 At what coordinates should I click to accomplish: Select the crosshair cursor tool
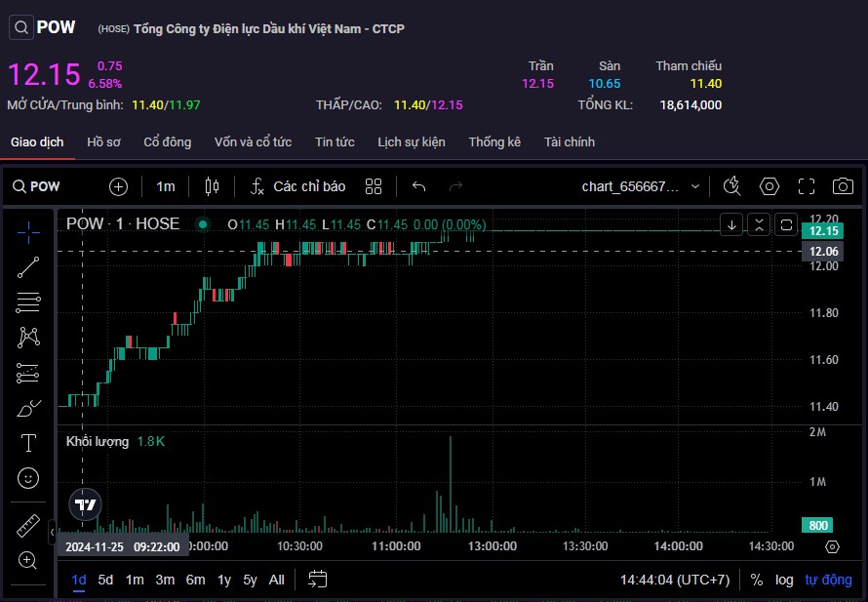tap(29, 230)
